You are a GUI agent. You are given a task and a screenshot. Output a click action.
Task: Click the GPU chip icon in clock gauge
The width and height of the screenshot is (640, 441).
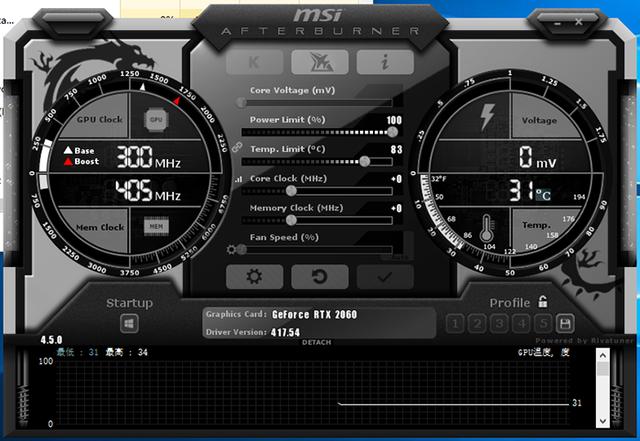tap(156, 120)
